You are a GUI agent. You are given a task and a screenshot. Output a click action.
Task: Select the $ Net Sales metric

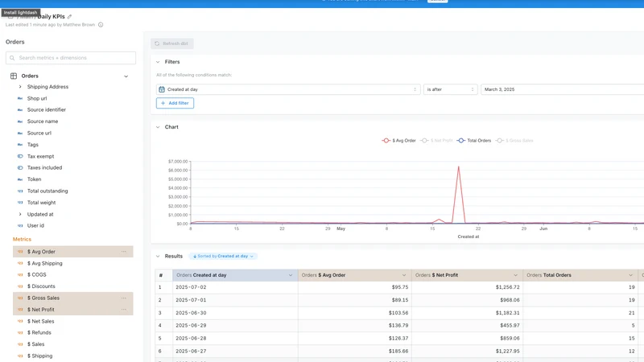click(41, 321)
